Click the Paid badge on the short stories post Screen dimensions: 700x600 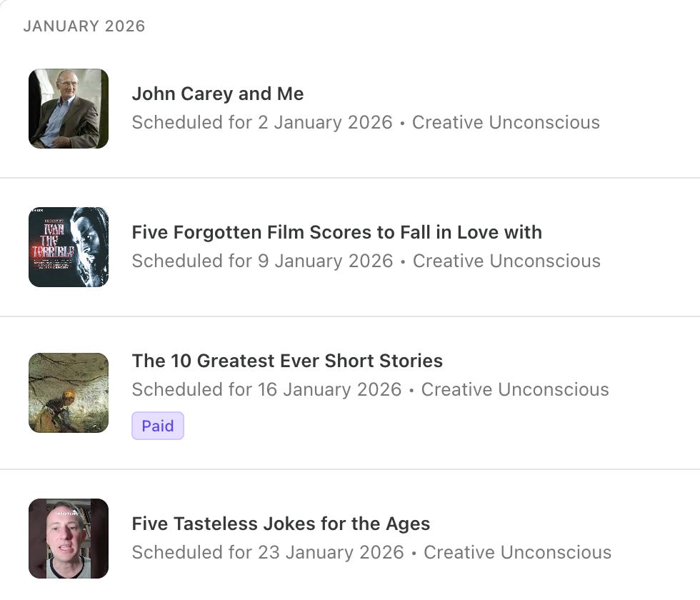click(158, 426)
